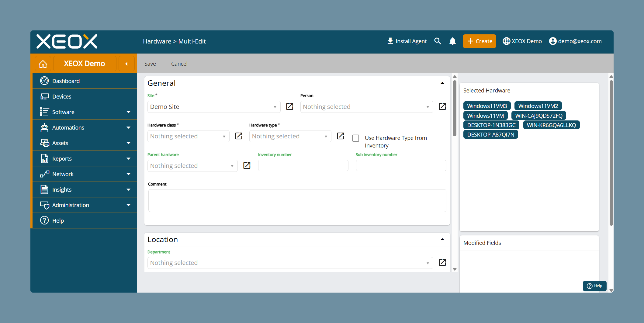Expand the Software menu
Image resolution: width=644 pixels, height=323 pixels.
pos(85,112)
